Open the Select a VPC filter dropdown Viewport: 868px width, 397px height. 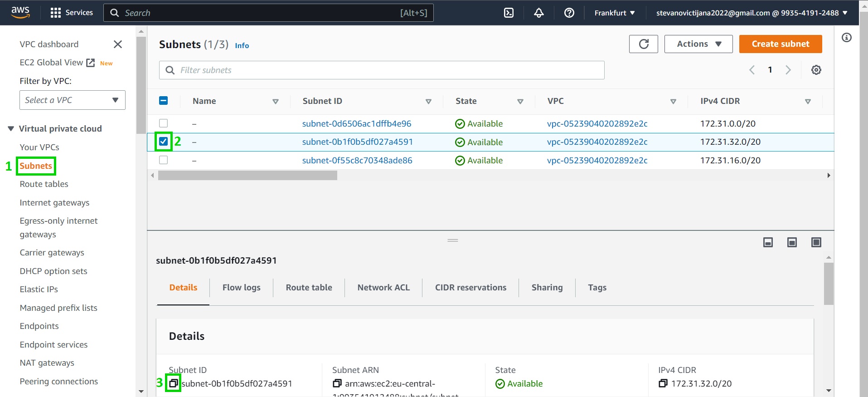pyautogui.click(x=73, y=100)
